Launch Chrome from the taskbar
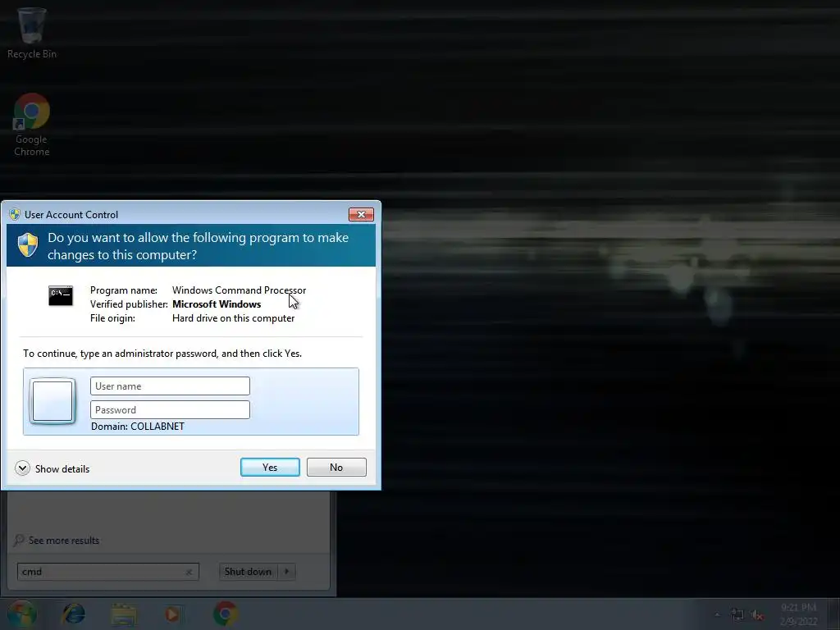Viewport: 840px width, 630px height. coord(226,614)
